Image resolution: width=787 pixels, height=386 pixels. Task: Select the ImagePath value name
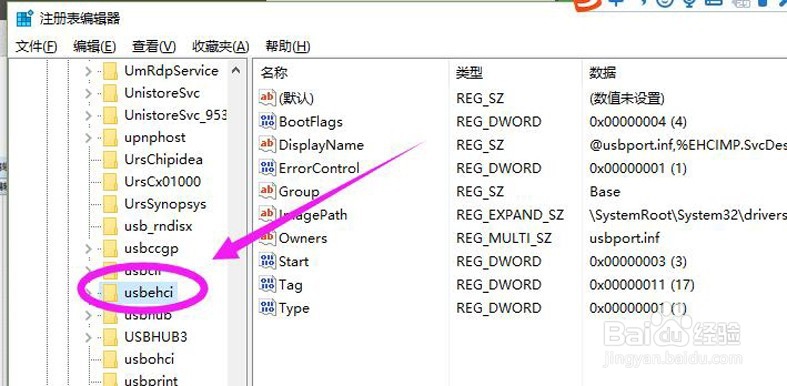(313, 214)
